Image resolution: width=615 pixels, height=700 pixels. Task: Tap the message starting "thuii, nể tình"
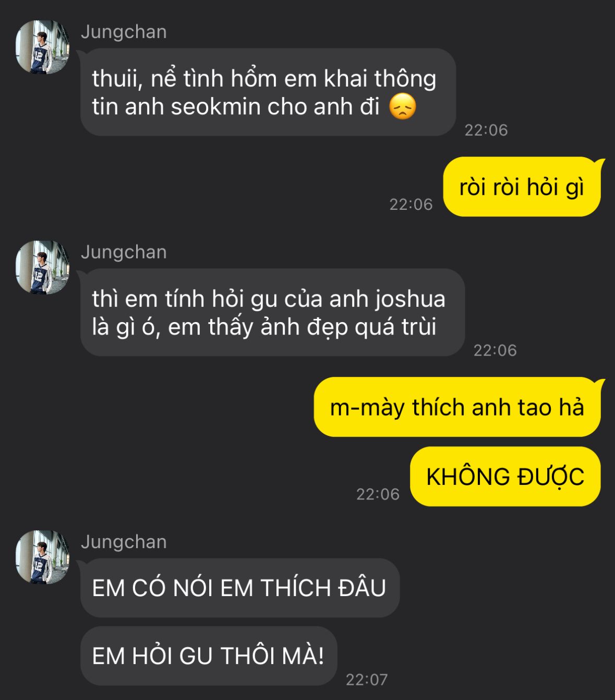[268, 92]
